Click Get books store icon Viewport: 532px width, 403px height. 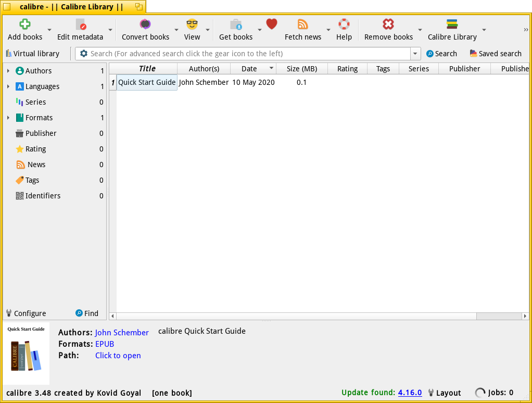tap(236, 24)
